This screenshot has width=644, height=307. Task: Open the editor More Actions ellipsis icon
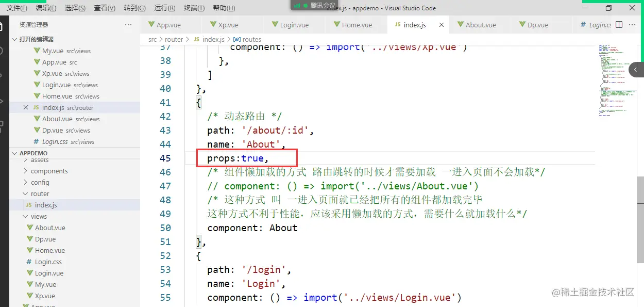point(633,24)
